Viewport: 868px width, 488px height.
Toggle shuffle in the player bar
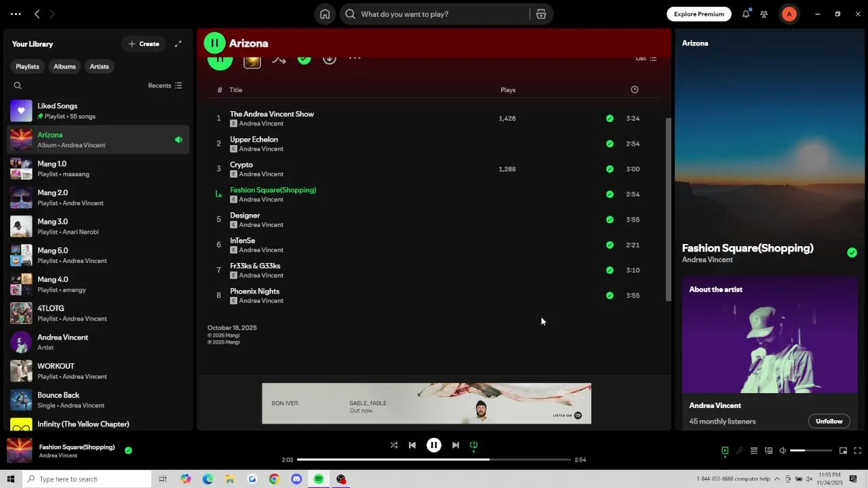(x=394, y=445)
